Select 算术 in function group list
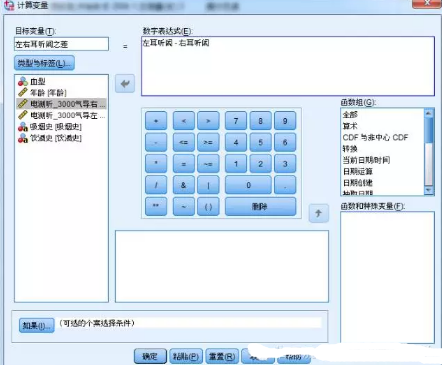 click(x=350, y=126)
